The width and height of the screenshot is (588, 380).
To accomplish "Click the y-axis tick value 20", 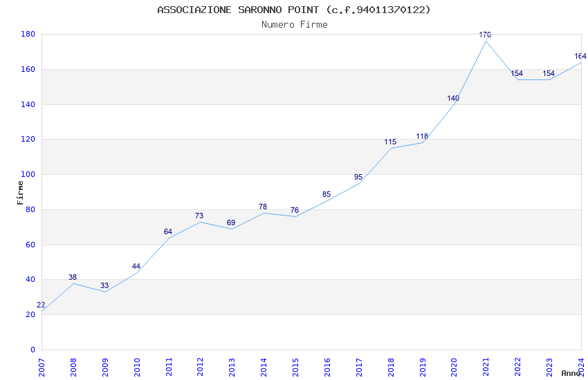I will 30,315.
